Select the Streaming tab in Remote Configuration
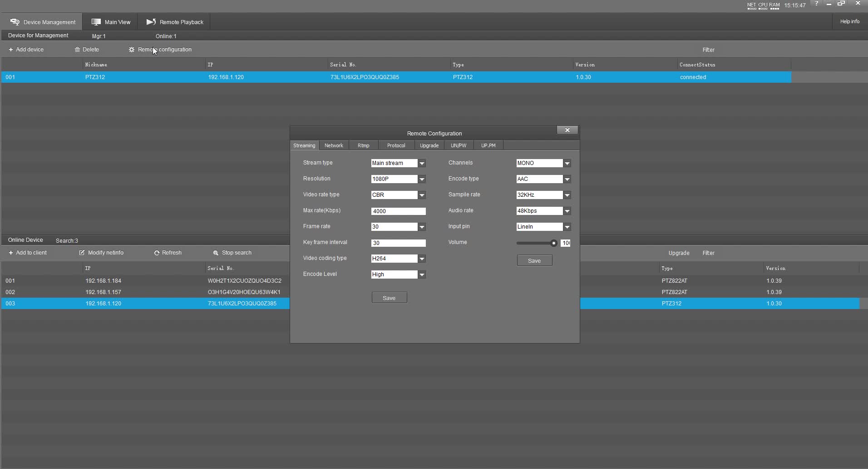Image resolution: width=868 pixels, height=469 pixels. [x=304, y=145]
